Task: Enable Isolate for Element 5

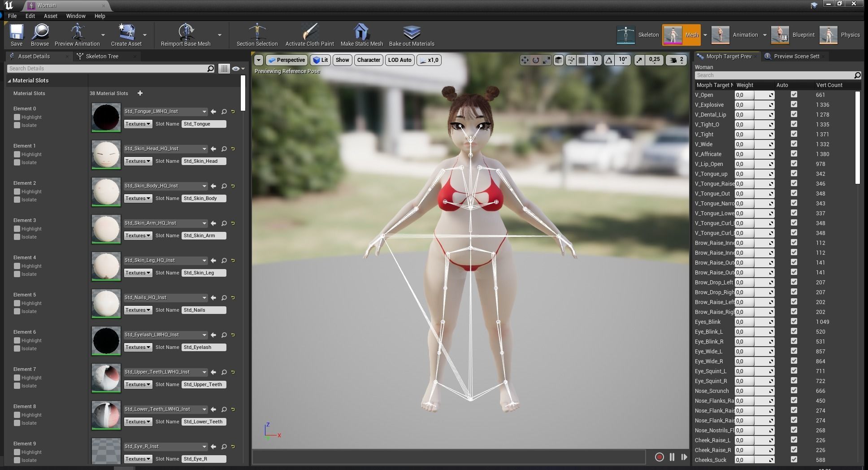Action: pos(17,311)
